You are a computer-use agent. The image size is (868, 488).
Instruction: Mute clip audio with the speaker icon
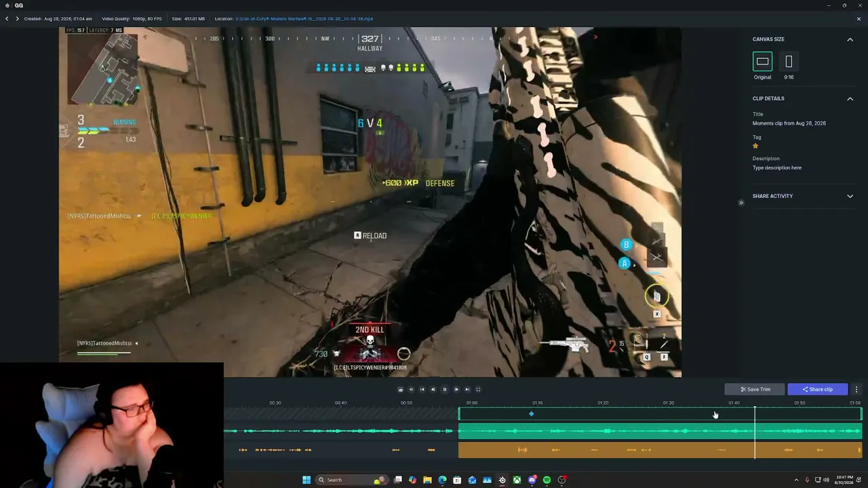coord(411,390)
